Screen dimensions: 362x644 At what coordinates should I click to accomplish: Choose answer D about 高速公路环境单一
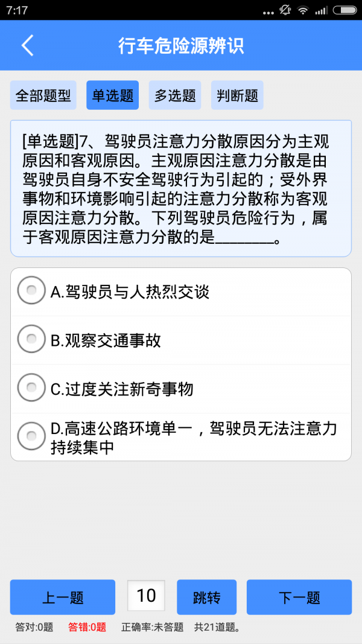pos(31,436)
